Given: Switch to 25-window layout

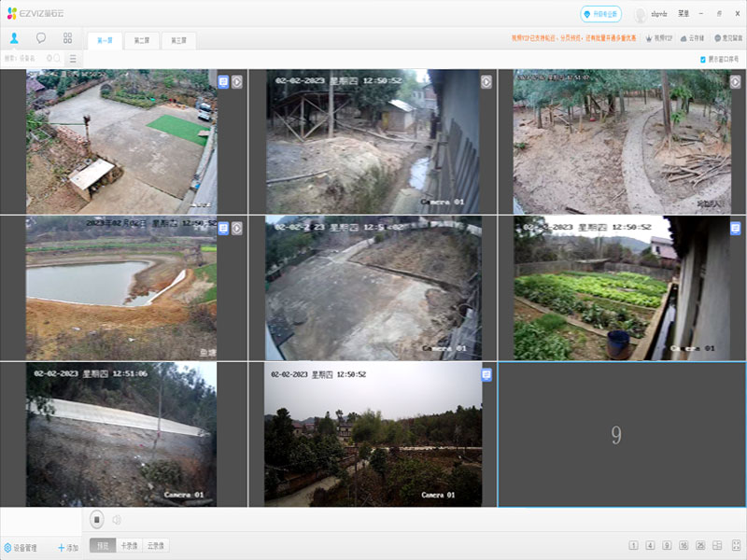Looking at the screenshot, I should [699, 546].
